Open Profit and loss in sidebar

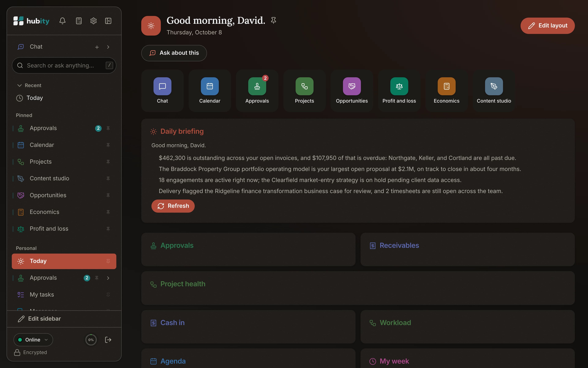[x=64, y=229]
